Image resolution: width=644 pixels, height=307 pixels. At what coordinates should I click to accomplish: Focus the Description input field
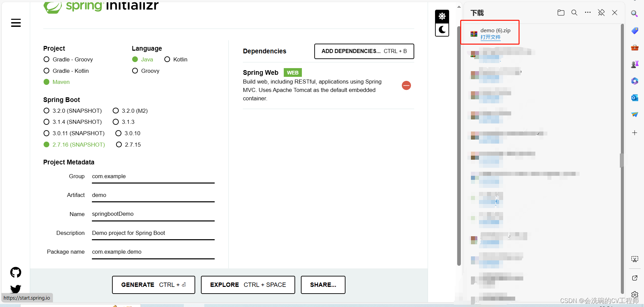point(153,233)
